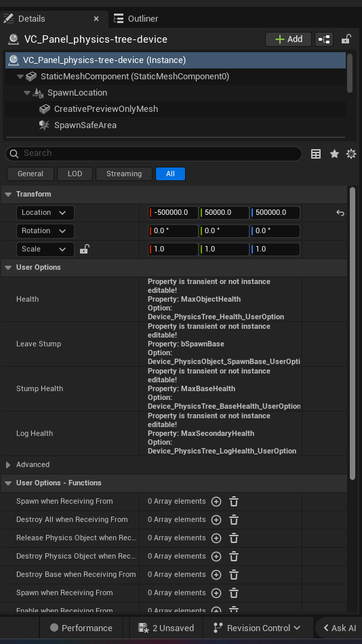
Task: Empty Destroy Base when Receiving From array
Action: [234, 575]
